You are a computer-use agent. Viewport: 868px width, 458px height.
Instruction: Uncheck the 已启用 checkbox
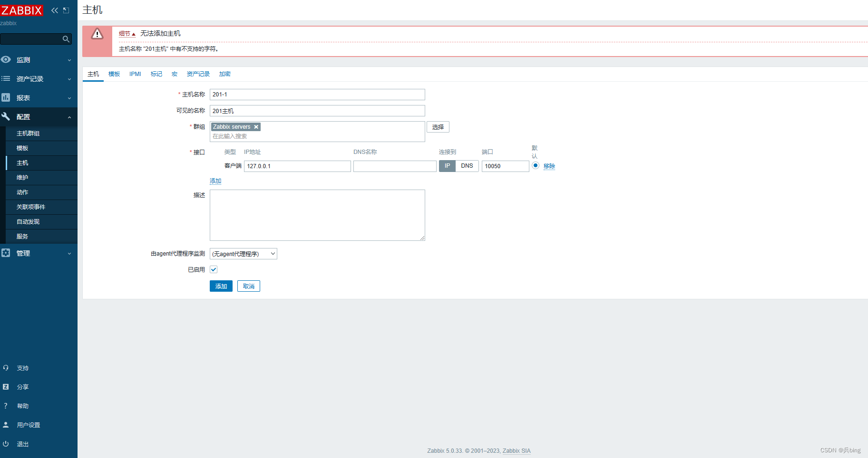coord(214,269)
